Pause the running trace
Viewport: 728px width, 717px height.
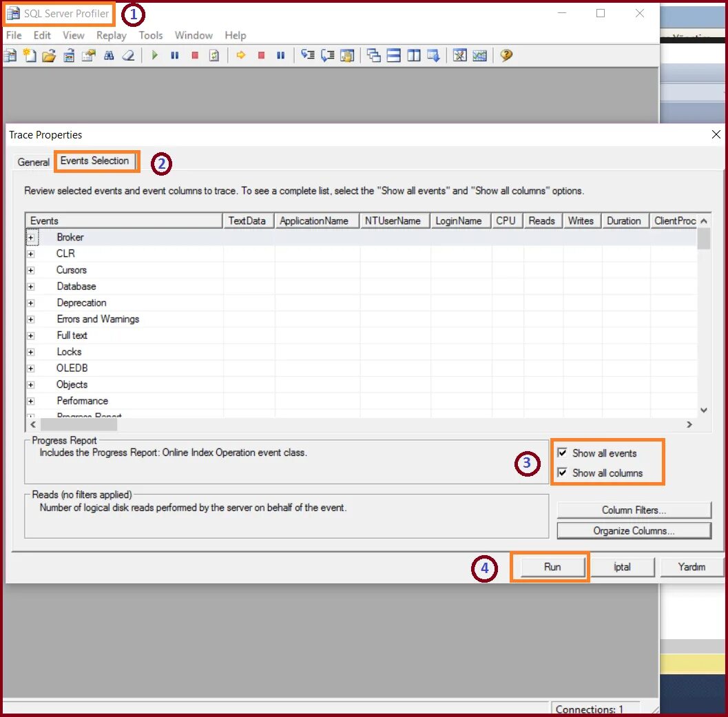pos(174,55)
